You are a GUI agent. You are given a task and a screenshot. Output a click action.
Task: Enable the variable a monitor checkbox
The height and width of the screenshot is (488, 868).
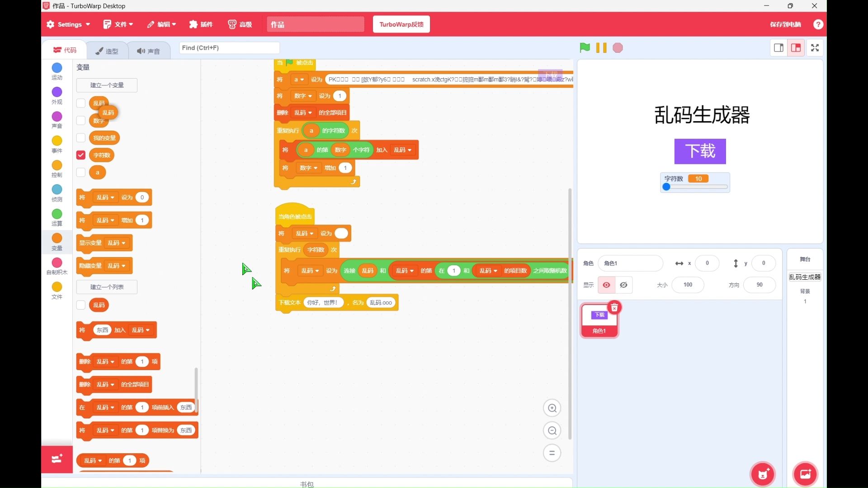[81, 172]
